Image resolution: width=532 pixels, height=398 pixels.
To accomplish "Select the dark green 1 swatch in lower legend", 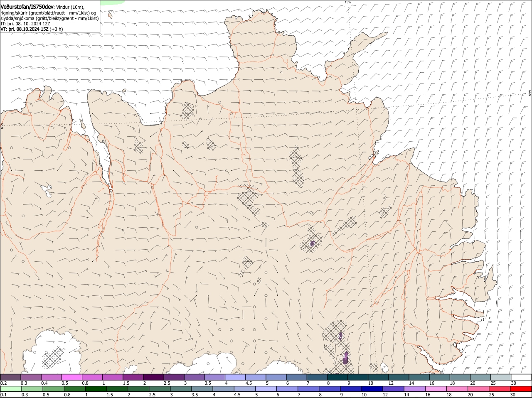I will pos(96,389).
